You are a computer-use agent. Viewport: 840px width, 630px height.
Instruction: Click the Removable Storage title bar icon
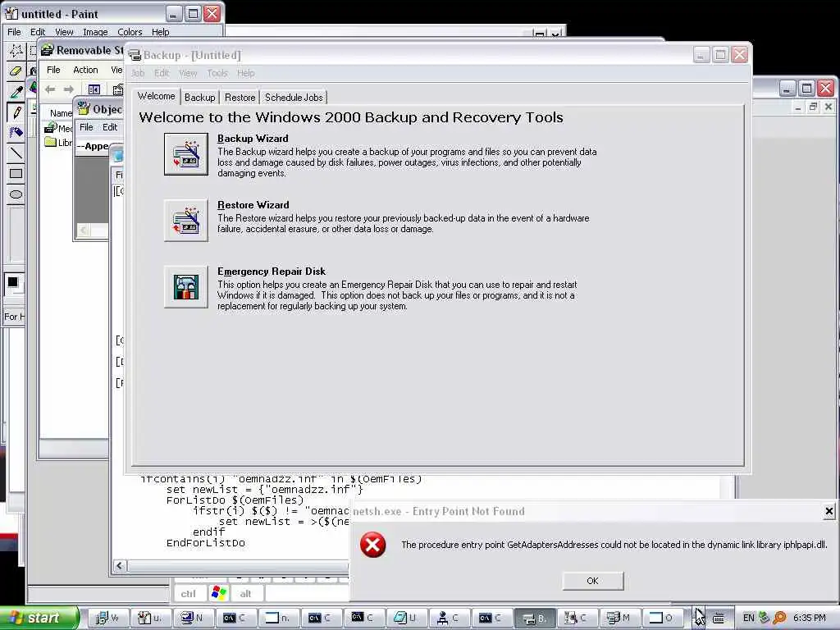(47, 50)
